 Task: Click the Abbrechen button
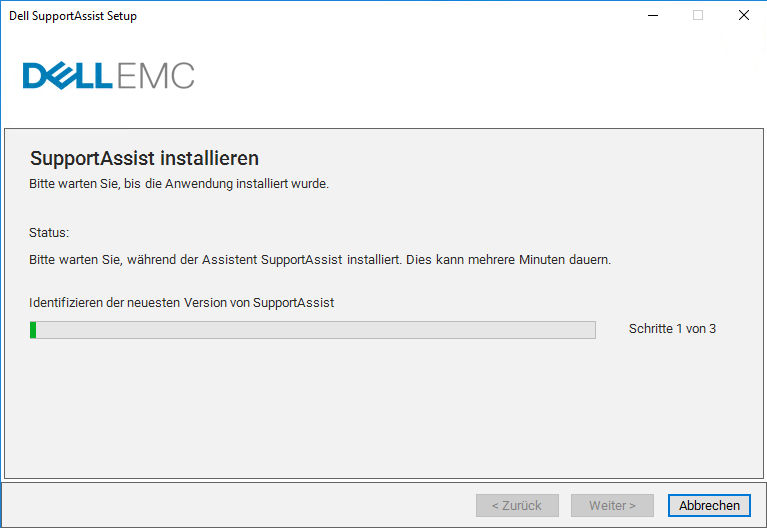(709, 505)
